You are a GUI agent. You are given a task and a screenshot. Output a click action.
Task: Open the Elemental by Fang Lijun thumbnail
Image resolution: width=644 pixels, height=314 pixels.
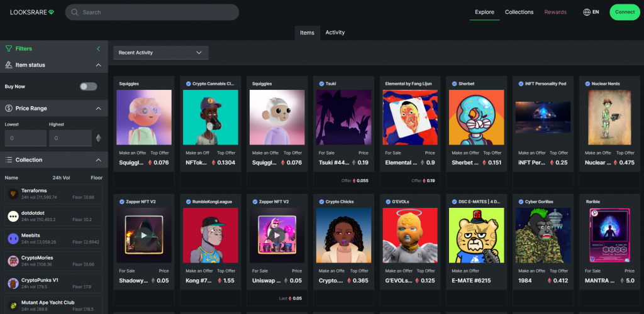point(410,117)
